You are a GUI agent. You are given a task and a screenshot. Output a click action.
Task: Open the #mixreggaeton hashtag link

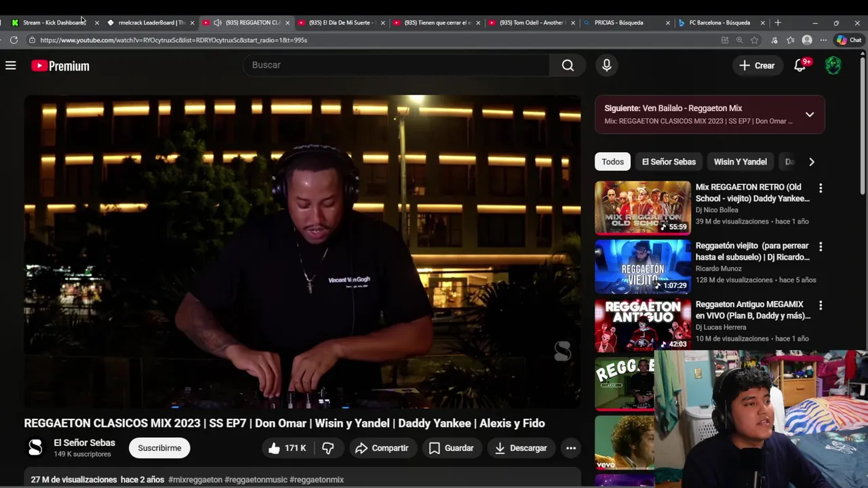coord(195,480)
